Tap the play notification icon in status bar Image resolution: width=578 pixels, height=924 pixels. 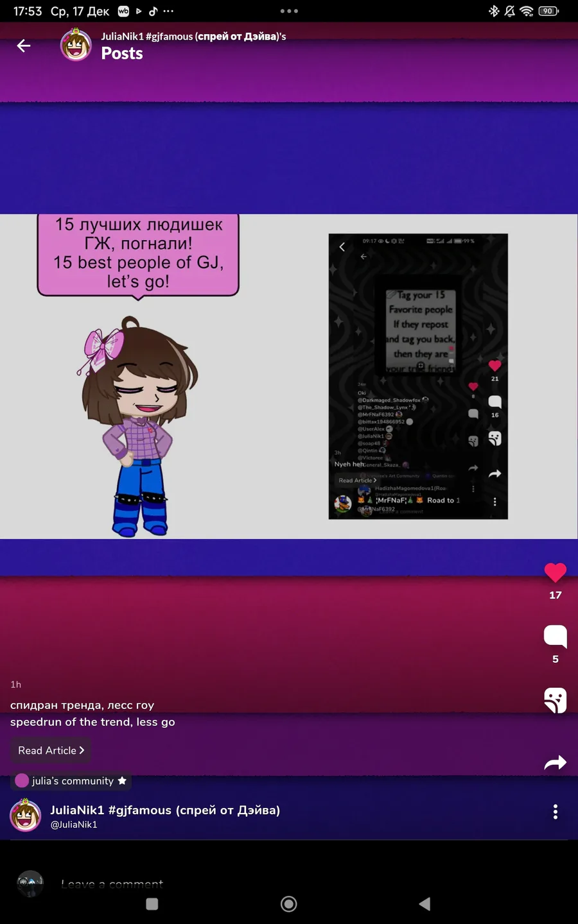tap(139, 11)
